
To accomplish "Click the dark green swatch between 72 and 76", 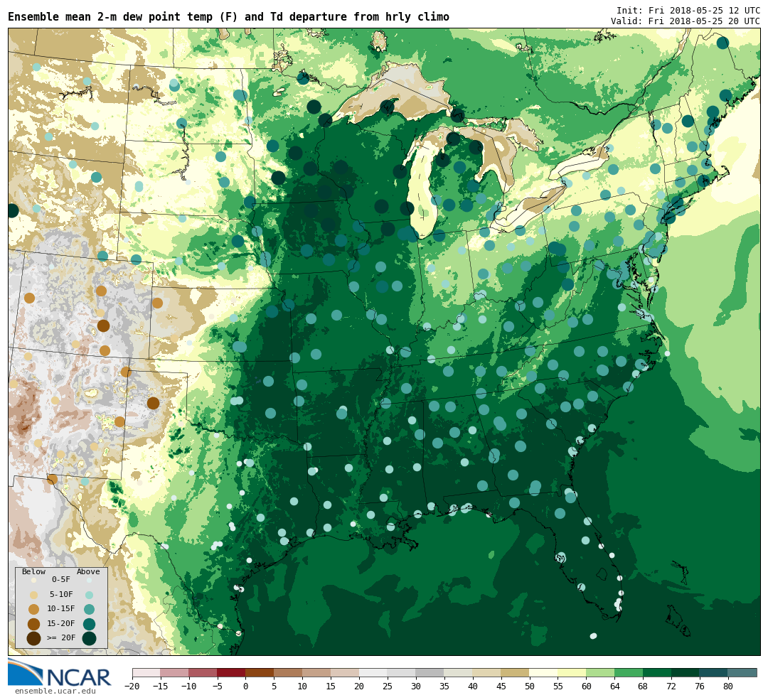I will tap(686, 672).
